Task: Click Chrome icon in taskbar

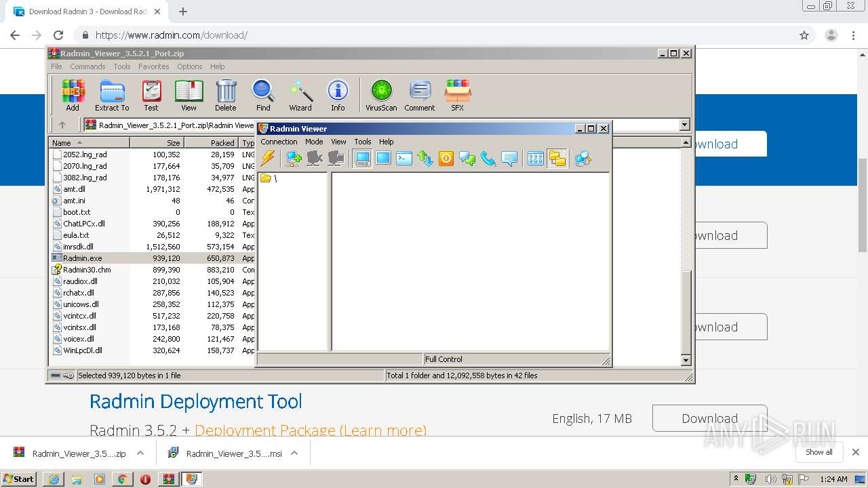Action: click(122, 479)
